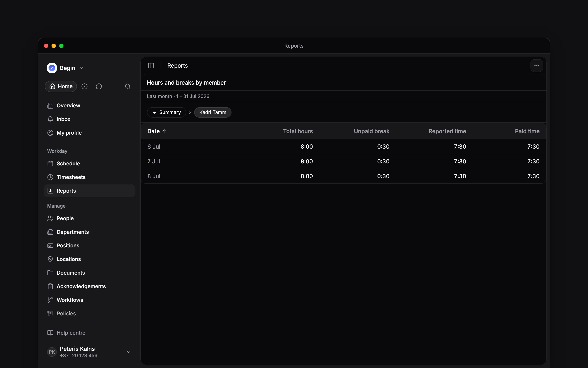Viewport: 588px width, 368px height.
Task: Click the People group icon
Action: [50, 218]
